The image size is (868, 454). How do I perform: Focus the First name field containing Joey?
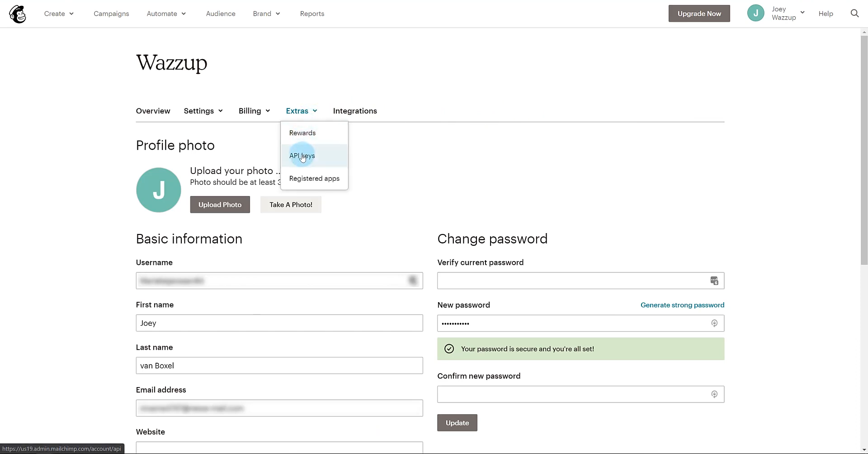(279, 323)
